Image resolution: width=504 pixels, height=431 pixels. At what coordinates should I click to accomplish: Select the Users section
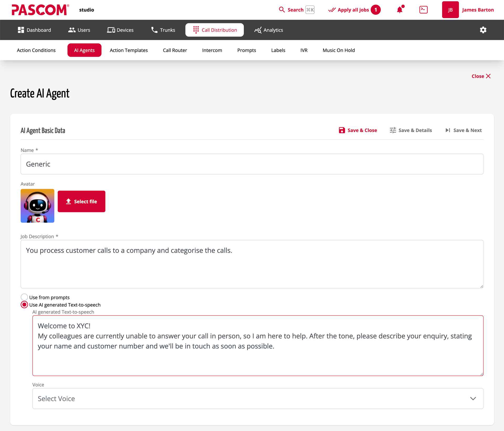tap(79, 30)
